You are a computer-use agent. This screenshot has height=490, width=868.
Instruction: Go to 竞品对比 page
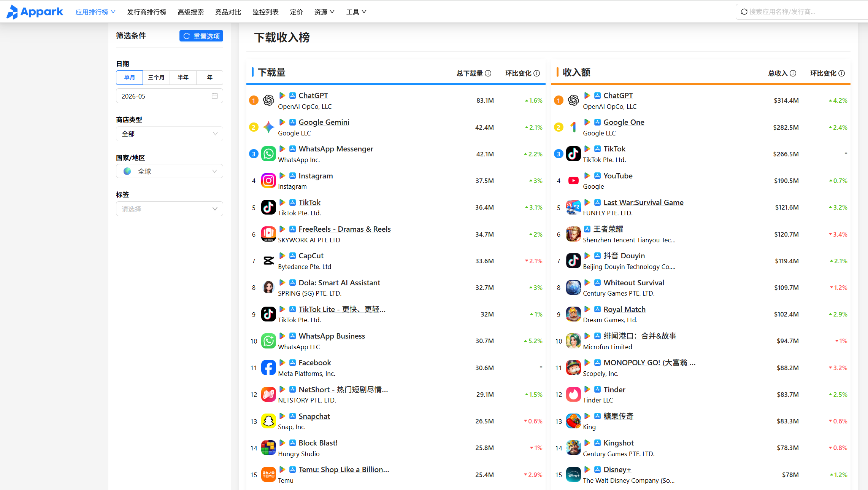pyautogui.click(x=228, y=12)
